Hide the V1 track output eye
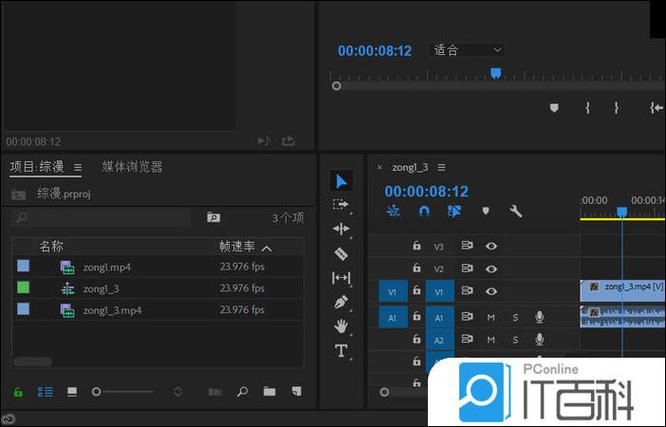666x427 pixels. coord(491,291)
